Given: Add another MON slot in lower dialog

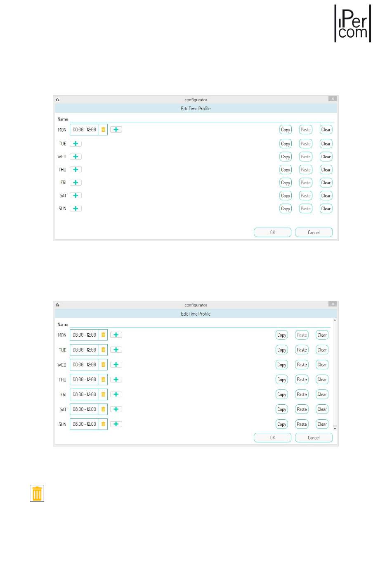Looking at the screenshot, I should 116,335.
